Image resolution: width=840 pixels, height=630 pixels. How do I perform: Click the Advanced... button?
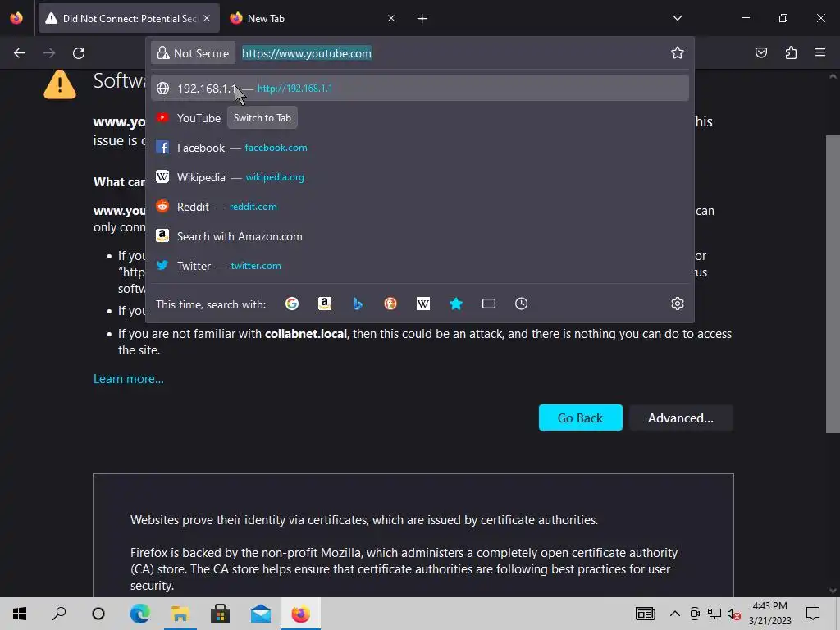coord(680,418)
